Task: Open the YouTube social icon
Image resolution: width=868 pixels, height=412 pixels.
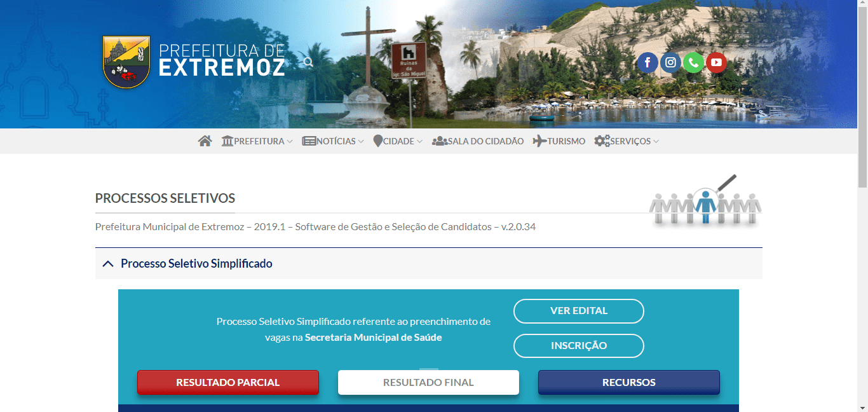Action: tap(716, 62)
